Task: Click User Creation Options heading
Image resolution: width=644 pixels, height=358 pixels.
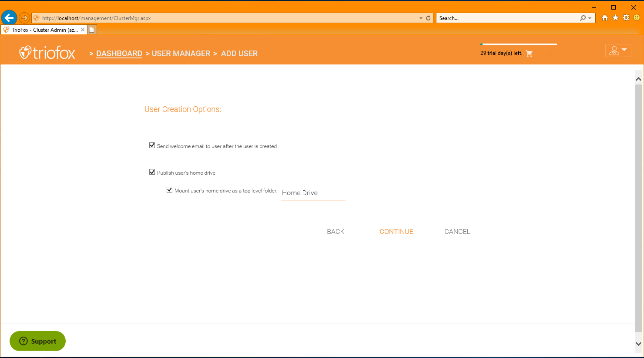Action: point(183,109)
